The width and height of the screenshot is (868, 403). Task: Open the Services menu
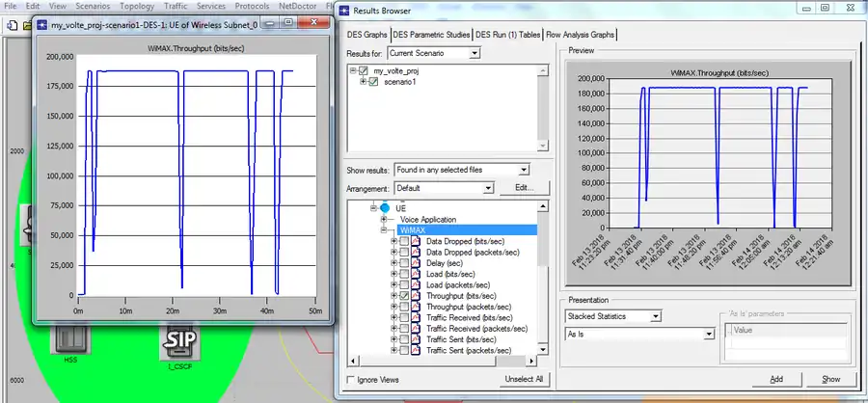coord(211,6)
